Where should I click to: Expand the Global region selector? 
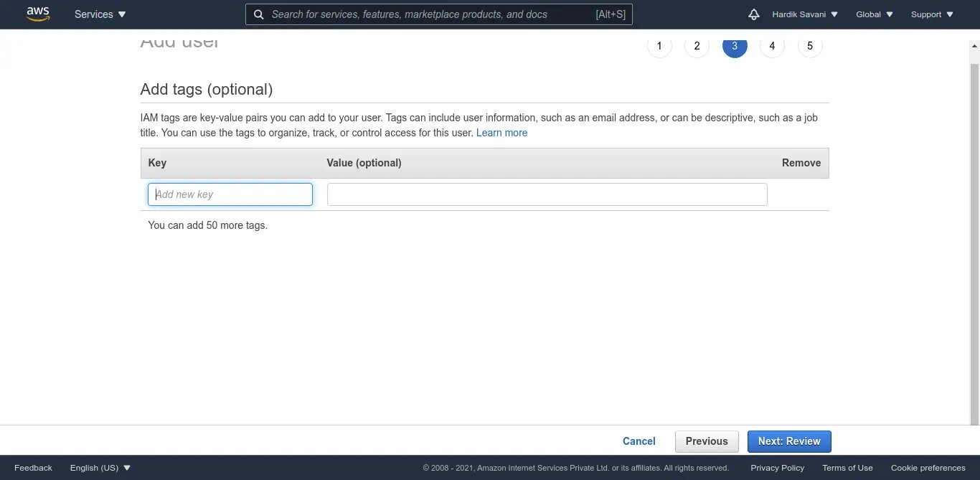[874, 14]
